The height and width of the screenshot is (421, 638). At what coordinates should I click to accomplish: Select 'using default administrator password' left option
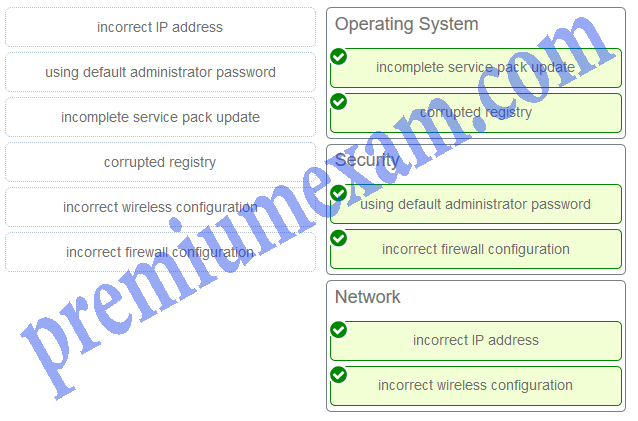160,72
